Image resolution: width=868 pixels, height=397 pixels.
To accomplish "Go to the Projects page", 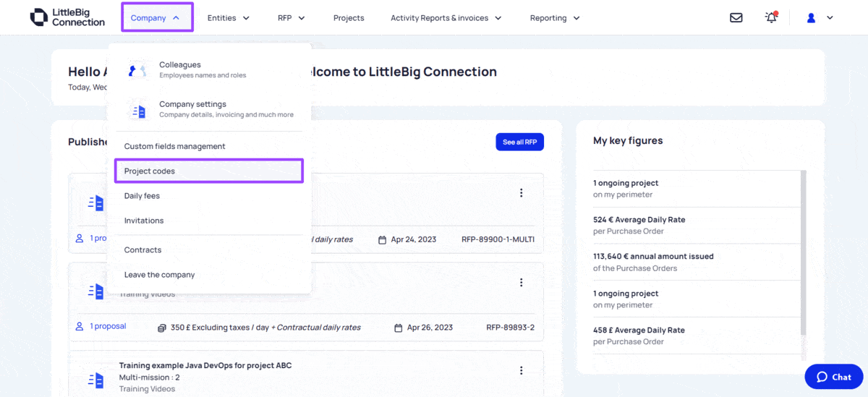I will tap(349, 18).
